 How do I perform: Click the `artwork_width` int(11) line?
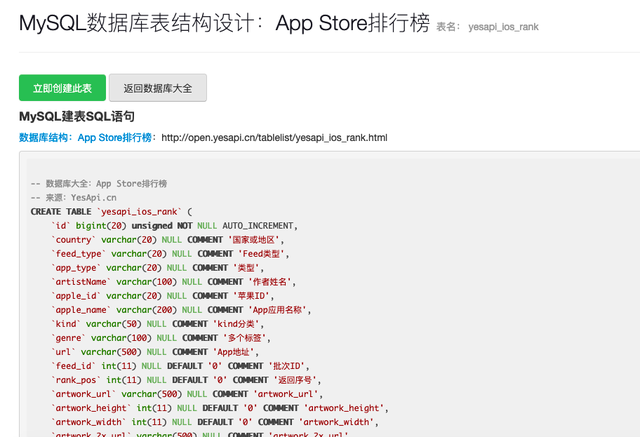click(215, 422)
